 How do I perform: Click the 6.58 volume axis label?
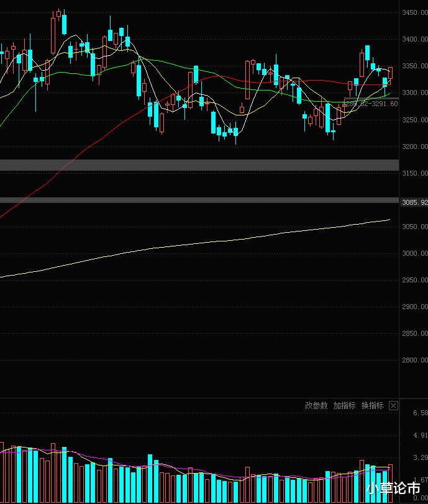click(x=421, y=413)
